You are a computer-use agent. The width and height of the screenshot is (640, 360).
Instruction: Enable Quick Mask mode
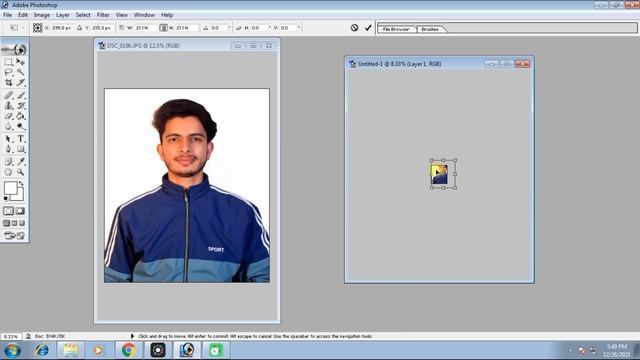[20, 211]
